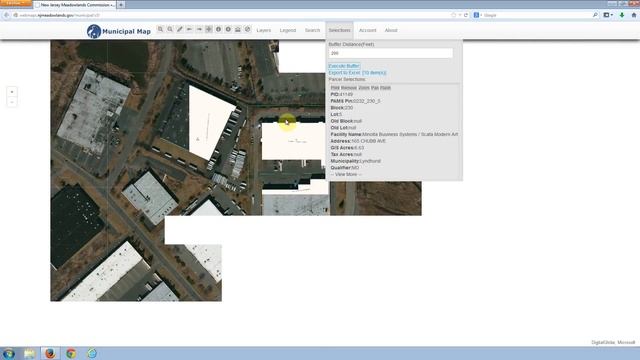Go to next map extent arrow
This screenshot has height=360, width=640.
pyautogui.click(x=199, y=29)
